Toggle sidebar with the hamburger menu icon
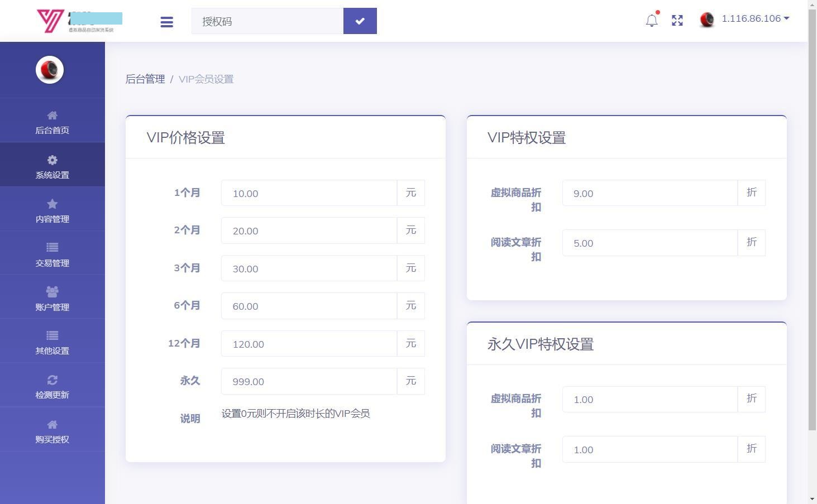The width and height of the screenshot is (817, 504). pyautogui.click(x=166, y=22)
